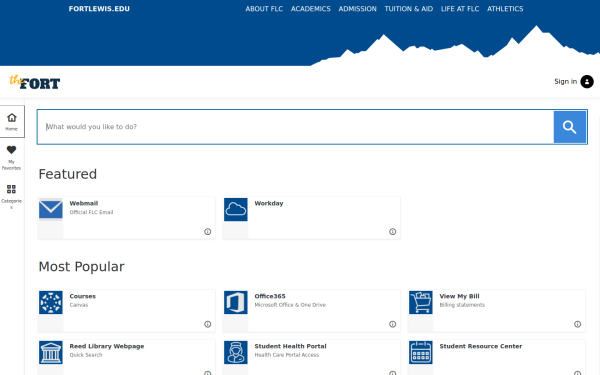Open Categories grid in sidebar
Viewport: 600px width, 375px height.
click(11, 196)
